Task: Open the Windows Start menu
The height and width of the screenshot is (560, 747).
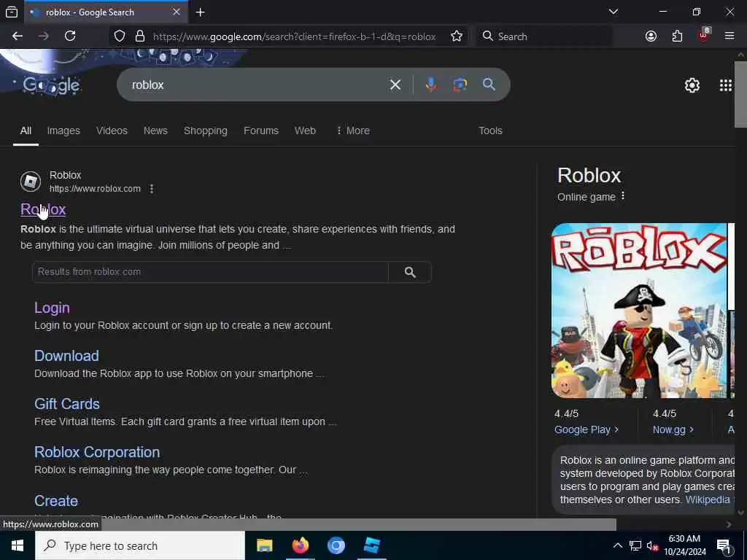Action: coord(18,545)
